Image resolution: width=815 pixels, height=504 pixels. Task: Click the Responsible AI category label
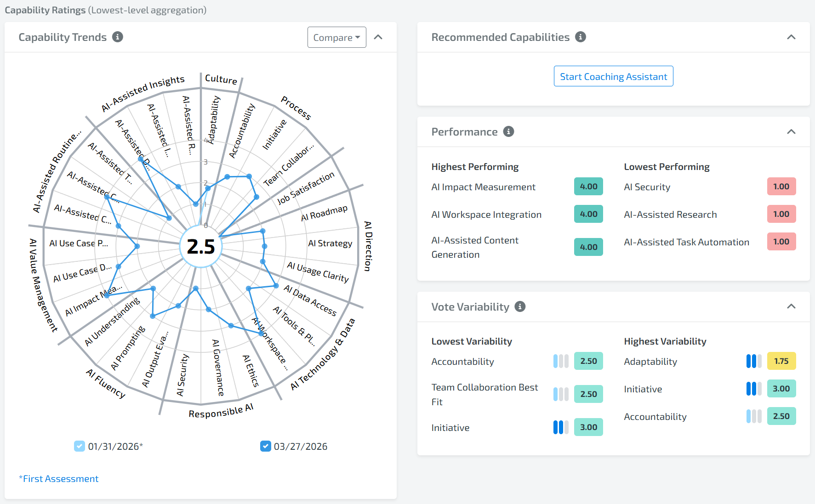point(221,411)
